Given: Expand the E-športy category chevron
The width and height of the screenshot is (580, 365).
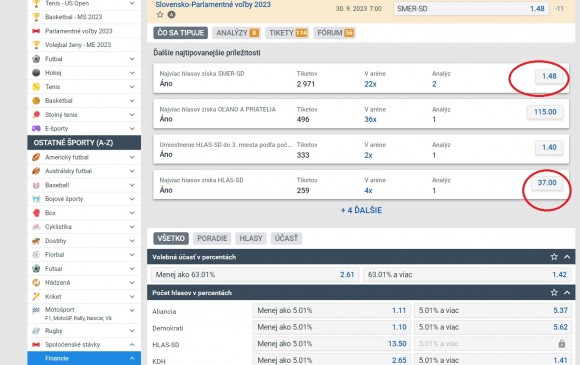Looking at the screenshot, I should click(132, 128).
